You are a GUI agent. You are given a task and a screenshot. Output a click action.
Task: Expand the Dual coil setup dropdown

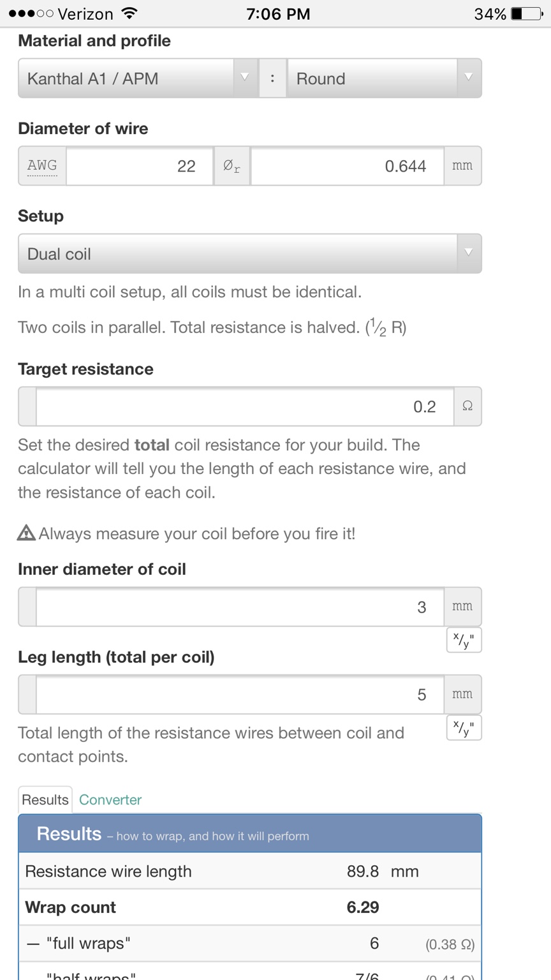tap(249, 254)
